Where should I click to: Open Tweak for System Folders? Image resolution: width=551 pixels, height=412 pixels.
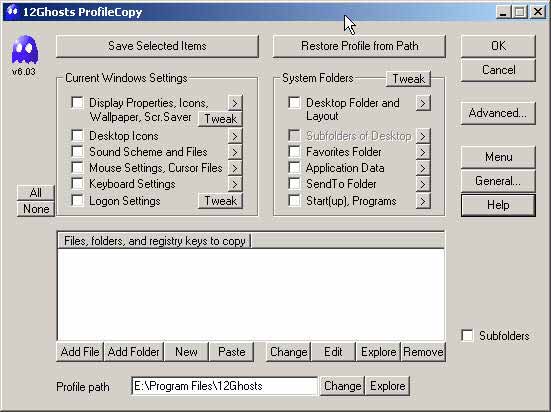pyautogui.click(x=408, y=79)
